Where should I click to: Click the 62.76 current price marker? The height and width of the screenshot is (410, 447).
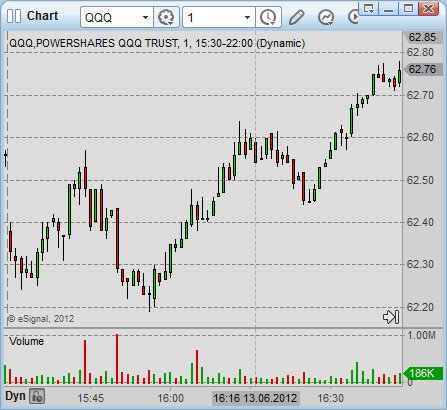tap(423, 69)
